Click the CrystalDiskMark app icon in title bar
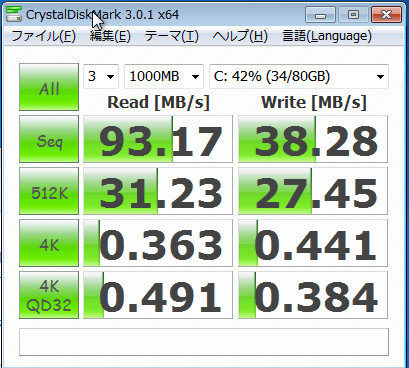Viewport: 409px width, 368px height. coord(13,14)
